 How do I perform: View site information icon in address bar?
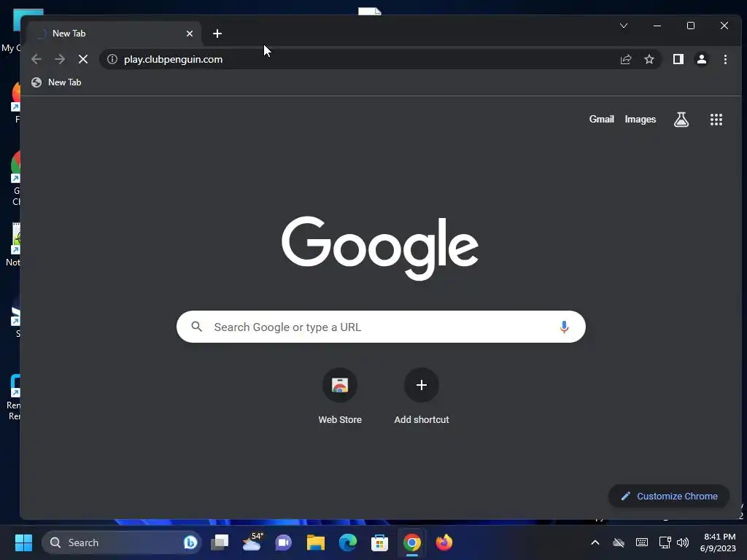point(112,59)
